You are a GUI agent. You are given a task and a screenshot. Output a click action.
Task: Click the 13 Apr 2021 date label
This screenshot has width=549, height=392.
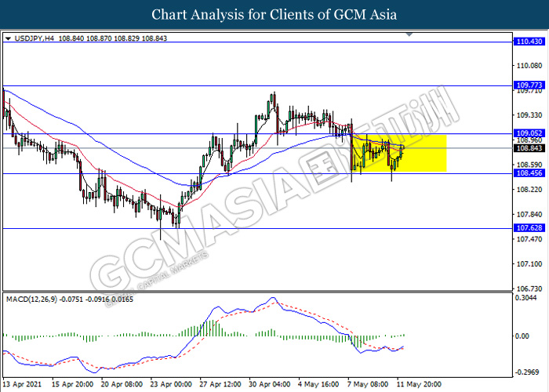(x=24, y=384)
